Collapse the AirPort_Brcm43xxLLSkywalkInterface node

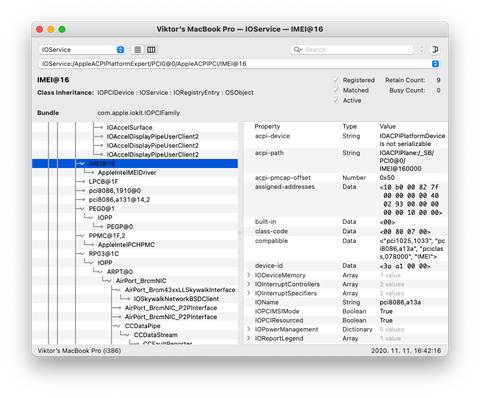[118, 290]
